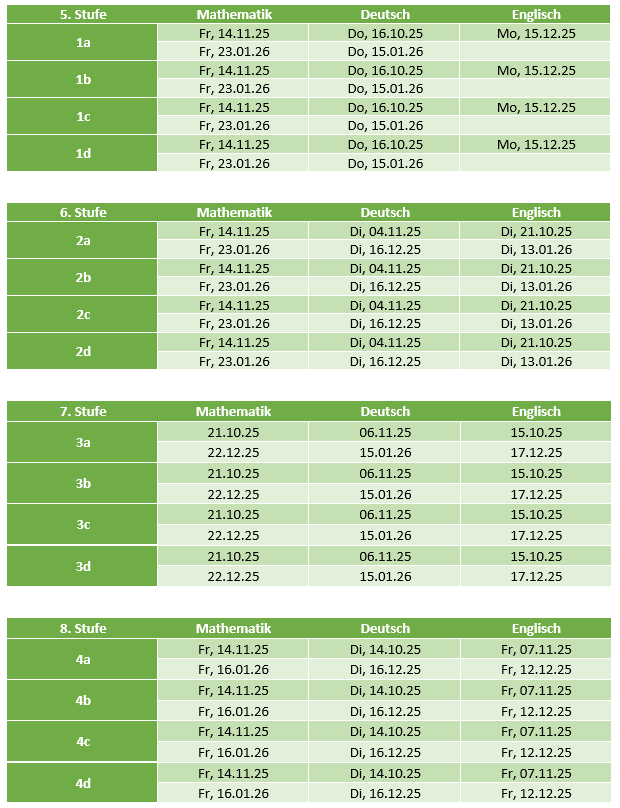The width and height of the screenshot is (620, 808).
Task: Click Deutsch date Do, 15.01.26 for class 1d
Action: [385, 163]
